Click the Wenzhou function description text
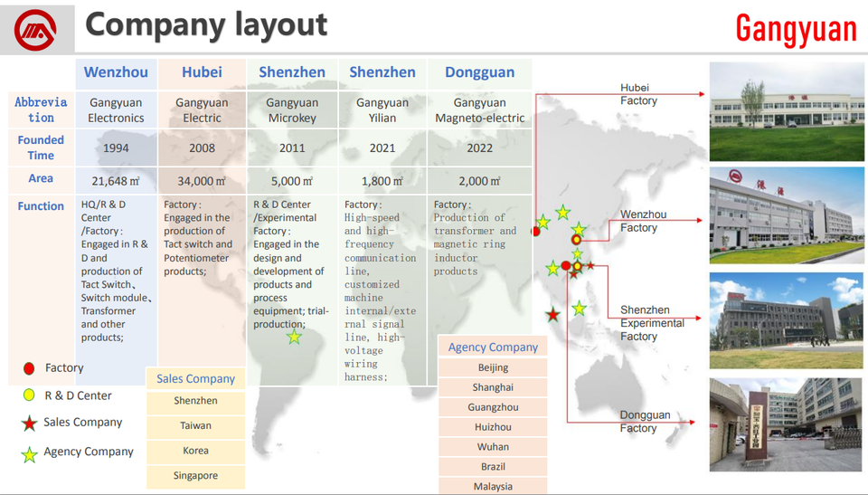868x495 pixels. click(x=117, y=271)
